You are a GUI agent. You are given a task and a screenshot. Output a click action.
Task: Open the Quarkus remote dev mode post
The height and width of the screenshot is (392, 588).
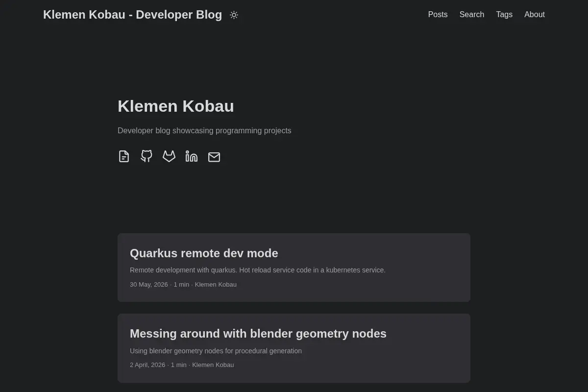294,268
